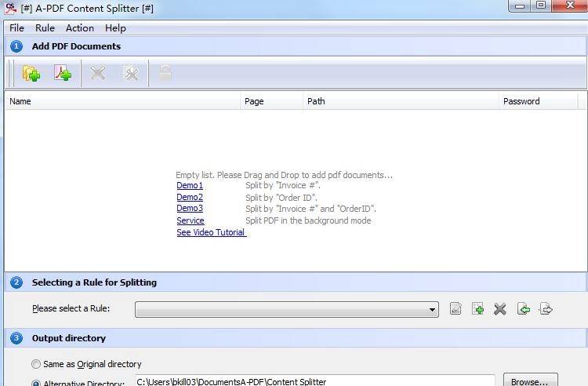Select Same as Original directory option
Viewport: 588px width, 386px height.
pyautogui.click(x=36, y=364)
